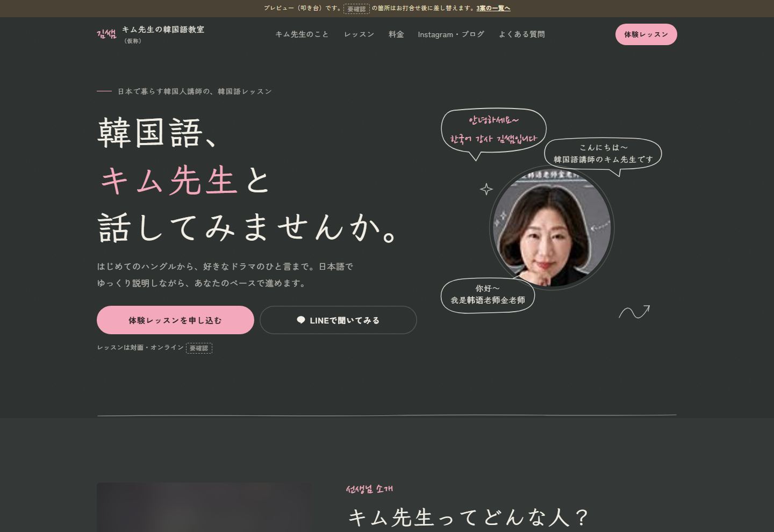The height and width of the screenshot is (532, 774).
Task: Open the レッスン navigation link
Action: (x=359, y=34)
